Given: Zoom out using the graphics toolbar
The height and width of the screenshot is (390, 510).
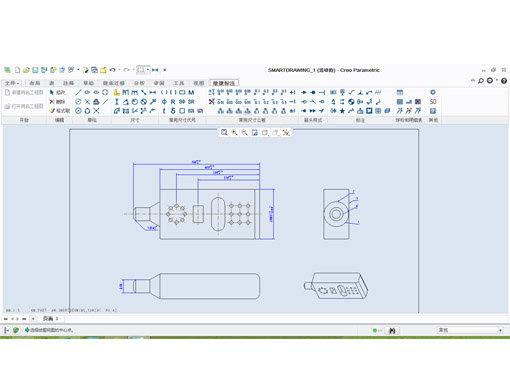Looking at the screenshot, I should tap(244, 132).
